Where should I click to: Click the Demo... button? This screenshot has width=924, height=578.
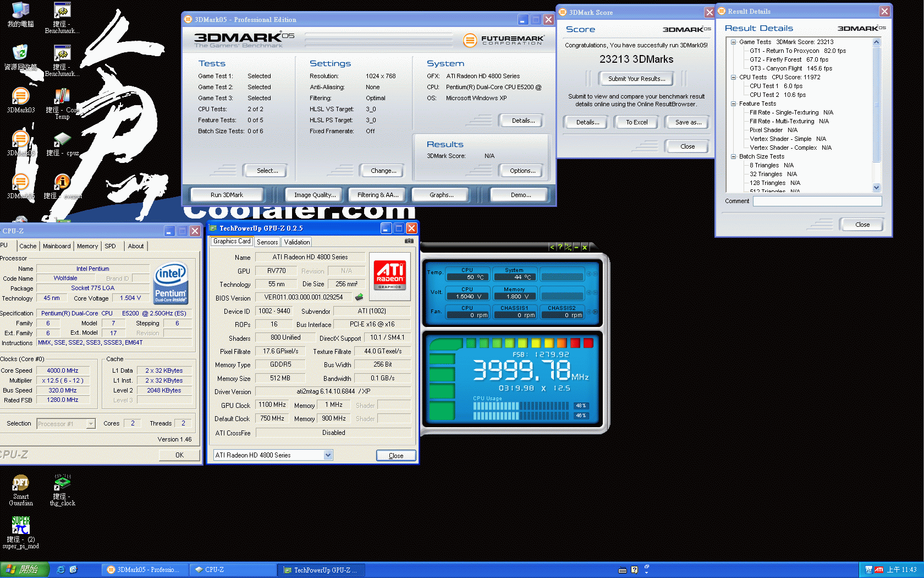click(x=520, y=195)
